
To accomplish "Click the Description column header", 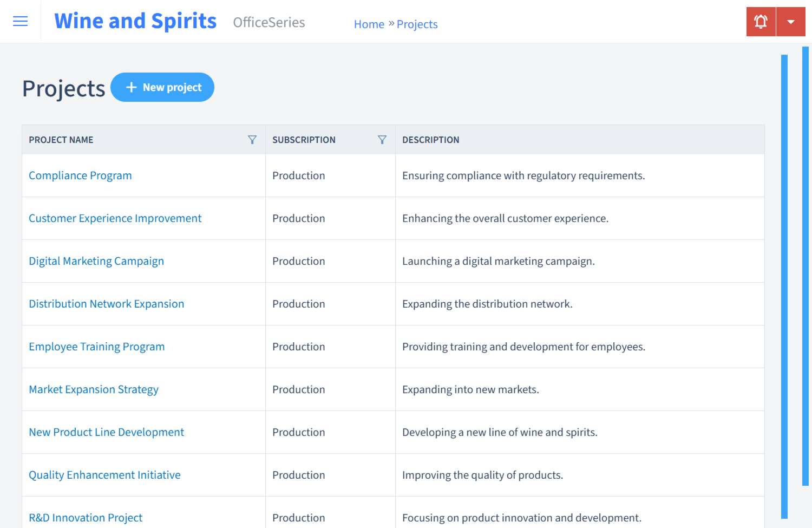I will pos(431,139).
